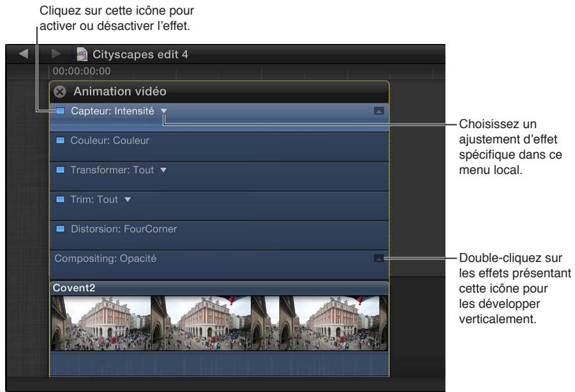The image size is (575, 392).
Task: Toggle the Transformer: Tout effect checkbox
Action: (x=60, y=170)
